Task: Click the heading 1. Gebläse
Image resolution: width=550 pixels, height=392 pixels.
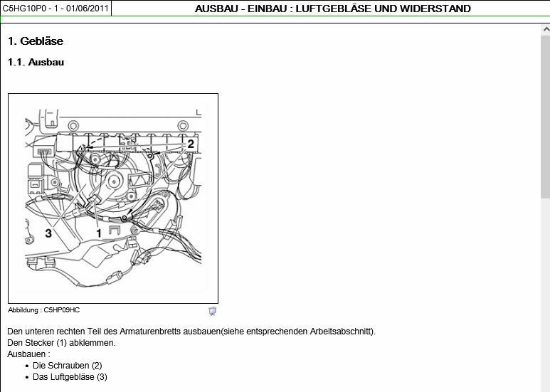Action: 36,41
